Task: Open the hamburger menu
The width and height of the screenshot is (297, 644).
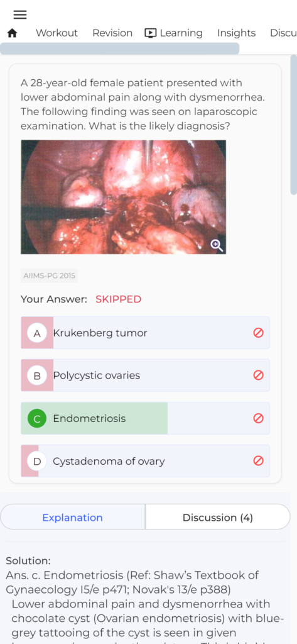Action: pos(19,15)
